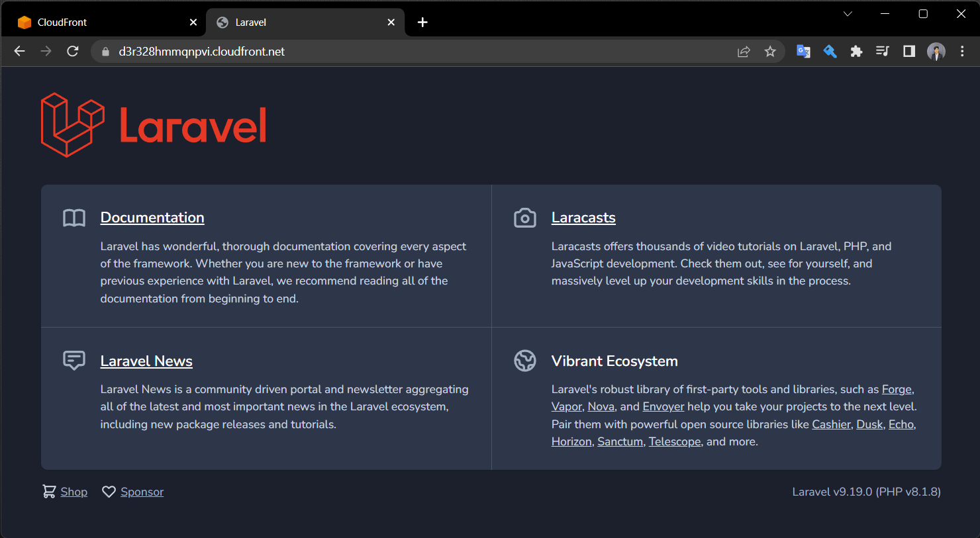Open the Sanctum link
The height and width of the screenshot is (538, 980).
click(x=620, y=441)
